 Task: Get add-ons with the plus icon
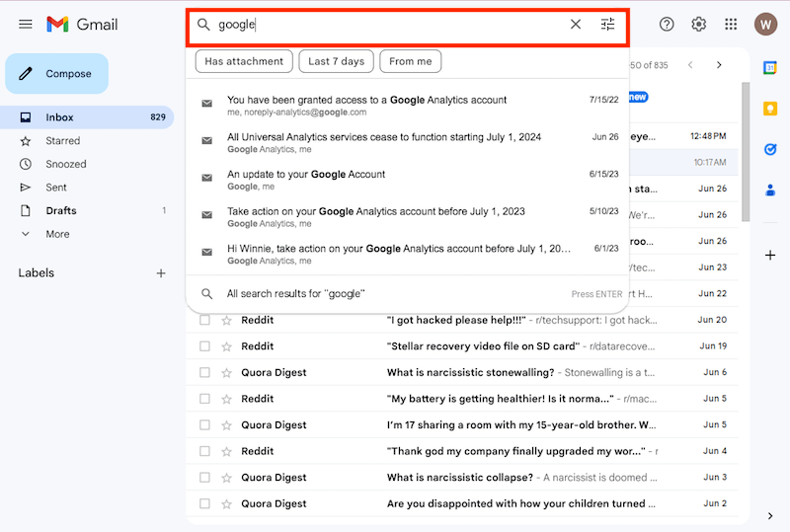(x=770, y=256)
